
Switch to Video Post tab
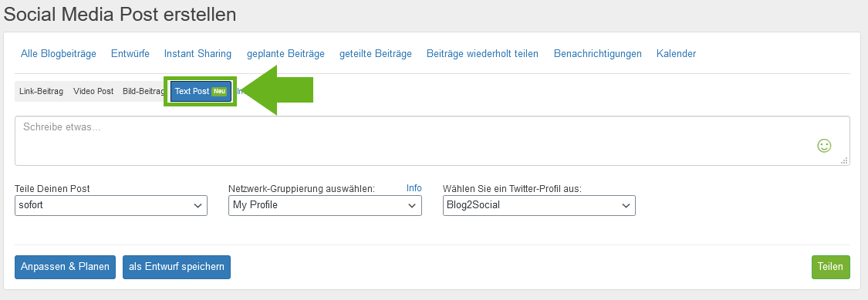93,91
